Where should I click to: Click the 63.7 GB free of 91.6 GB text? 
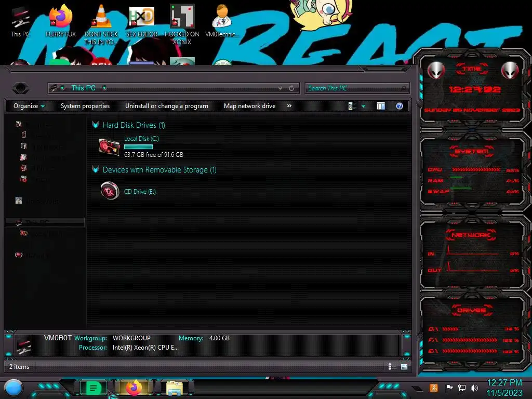click(153, 154)
